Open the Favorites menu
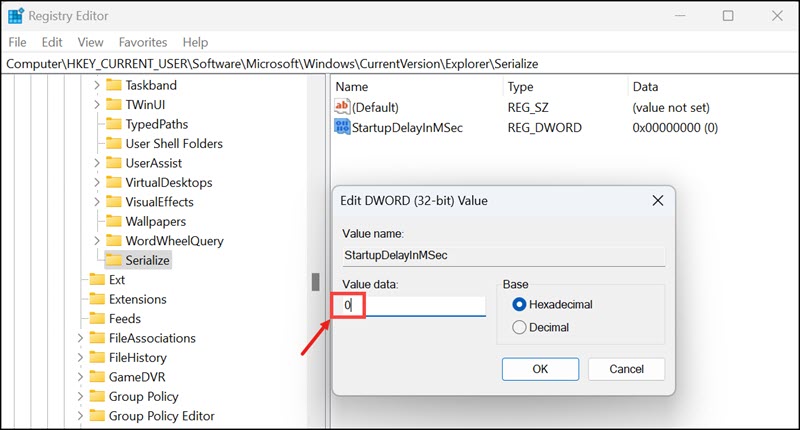 click(x=143, y=42)
